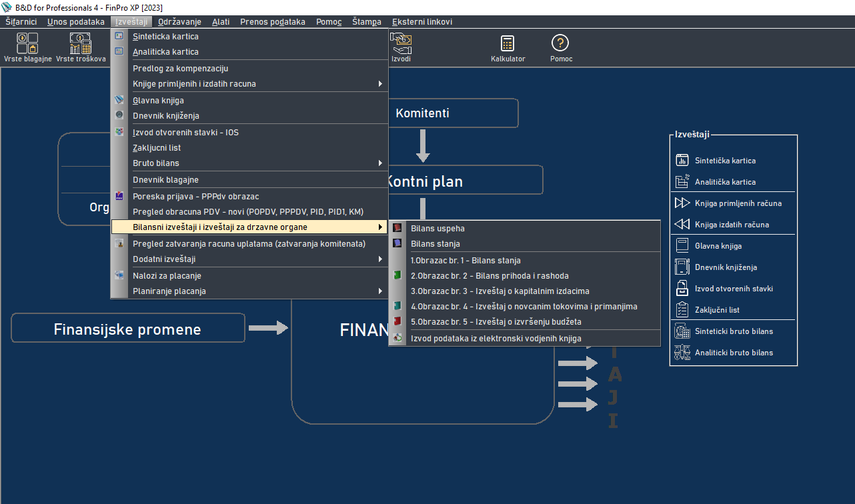Open the Eksterni linkovi menu

tap(422, 21)
